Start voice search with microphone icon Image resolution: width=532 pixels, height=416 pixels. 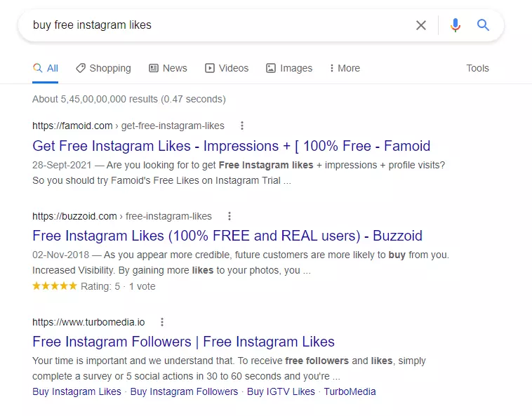pyautogui.click(x=455, y=25)
